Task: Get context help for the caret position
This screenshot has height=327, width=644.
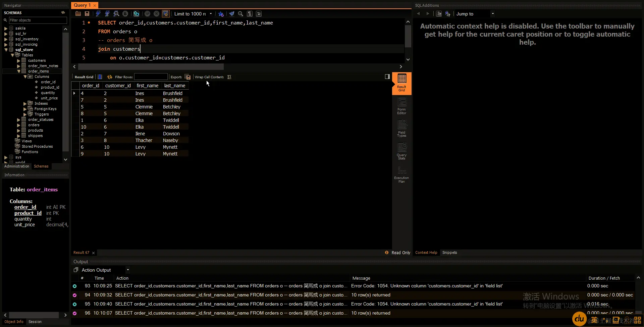Action: point(439,14)
